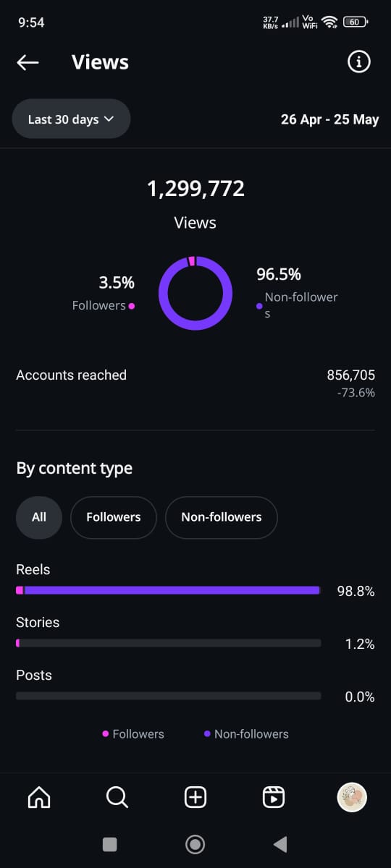391x868 pixels.
Task: Tap the Android home circle button
Action: 195,844
